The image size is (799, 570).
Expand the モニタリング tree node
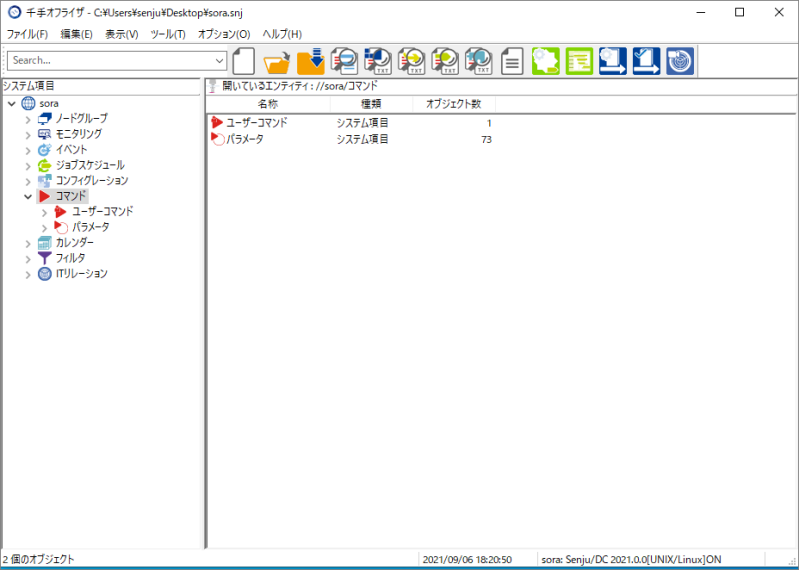[29, 135]
